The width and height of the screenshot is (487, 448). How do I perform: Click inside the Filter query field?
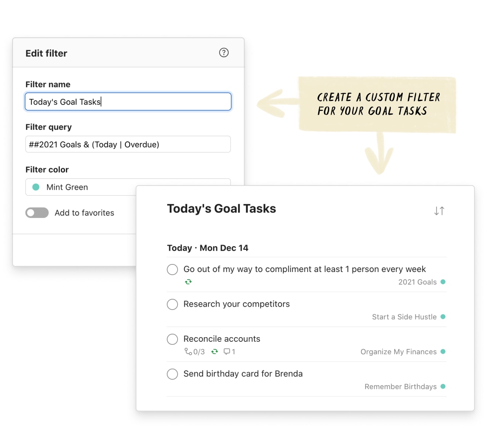128,144
